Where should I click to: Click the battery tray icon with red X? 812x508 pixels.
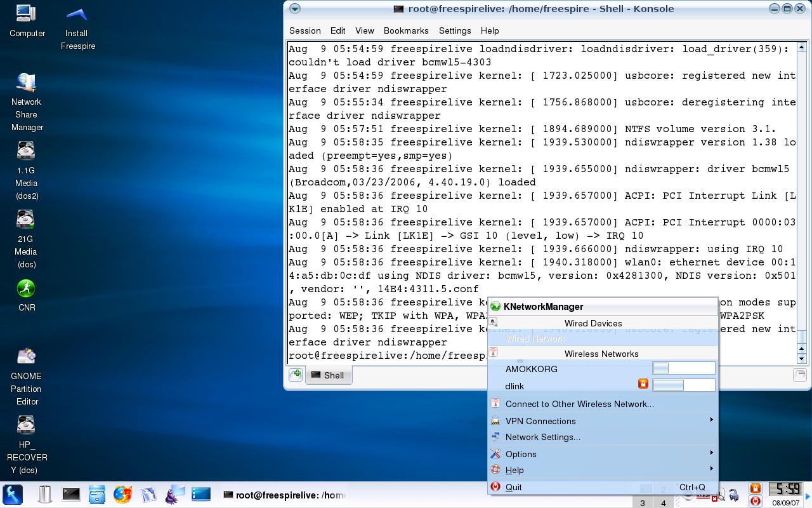click(717, 495)
